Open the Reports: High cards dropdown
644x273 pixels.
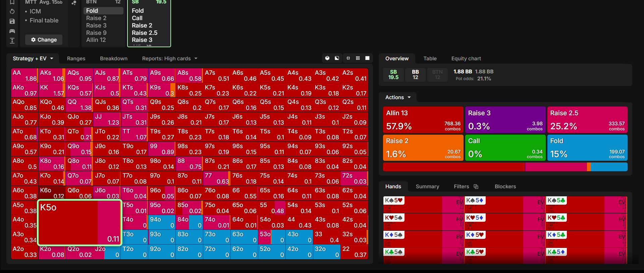[170, 59]
